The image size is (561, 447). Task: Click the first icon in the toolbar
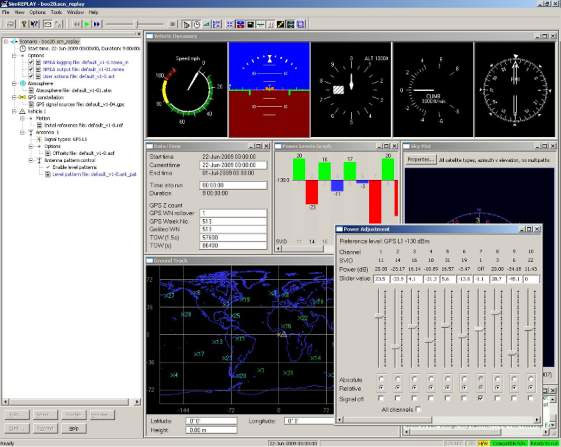[11, 24]
